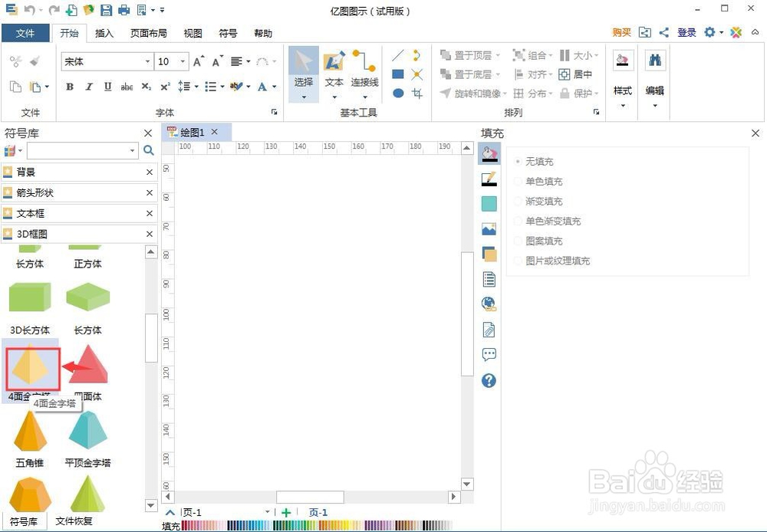Click the print icon in title bar
Viewport: 767px width, 532px height.
[123, 10]
